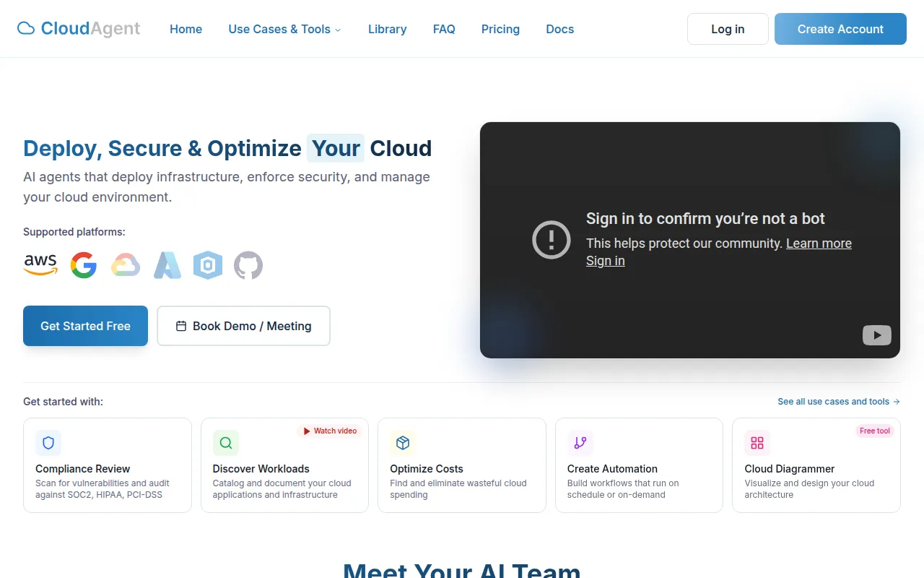
Task: Expand the Use Cases & Tools dropdown
Action: (x=284, y=29)
